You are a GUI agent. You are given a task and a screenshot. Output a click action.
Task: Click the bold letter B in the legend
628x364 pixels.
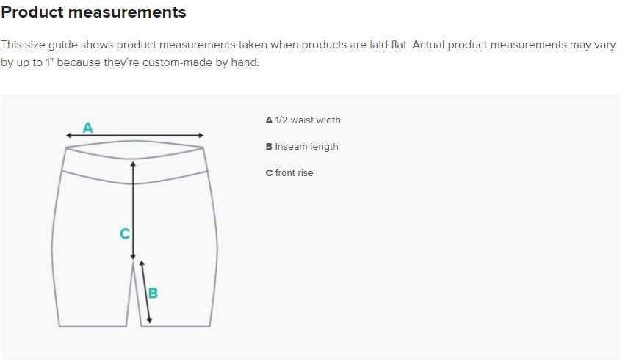[x=269, y=147]
